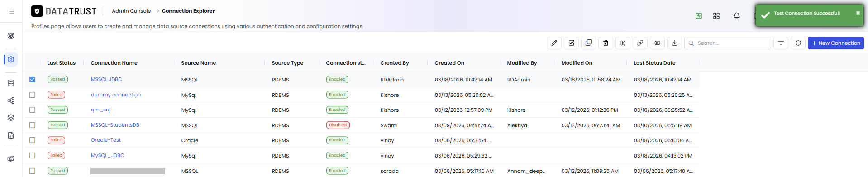Open the filter options dropdown
The width and height of the screenshot is (868, 177).
point(781,43)
